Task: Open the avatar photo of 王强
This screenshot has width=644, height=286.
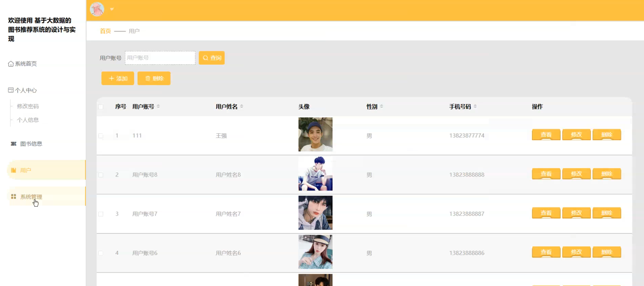Action: [315, 135]
